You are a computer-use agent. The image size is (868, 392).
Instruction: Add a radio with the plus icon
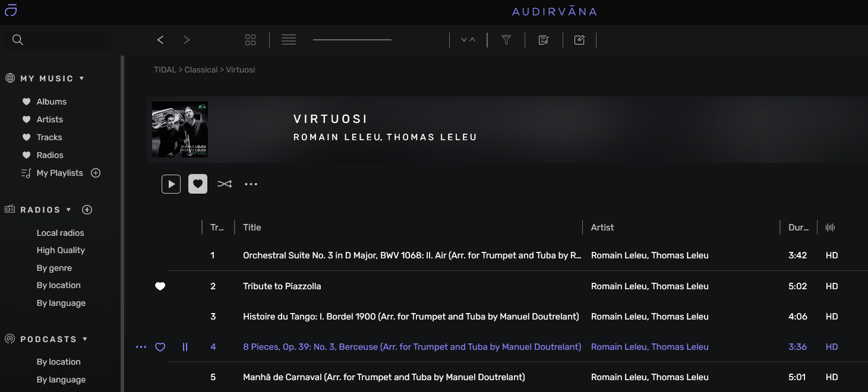click(x=87, y=210)
